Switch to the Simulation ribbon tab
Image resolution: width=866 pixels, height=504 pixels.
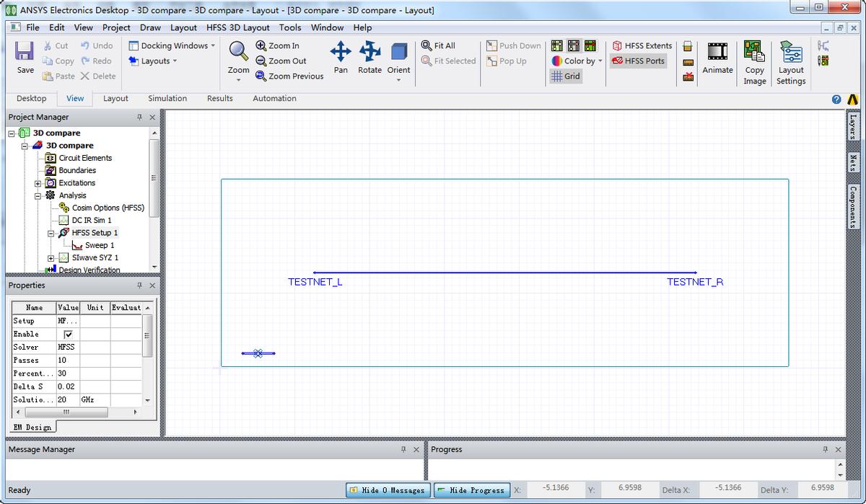coord(167,99)
